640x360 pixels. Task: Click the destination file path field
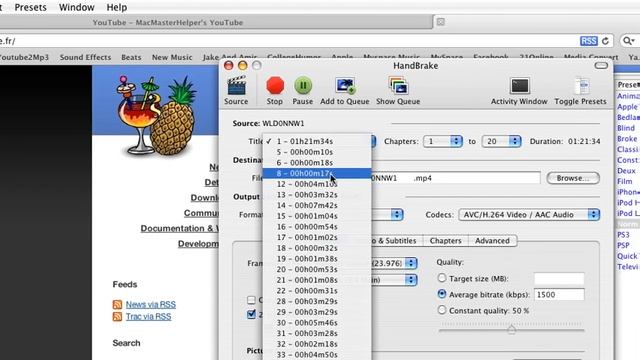point(456,178)
